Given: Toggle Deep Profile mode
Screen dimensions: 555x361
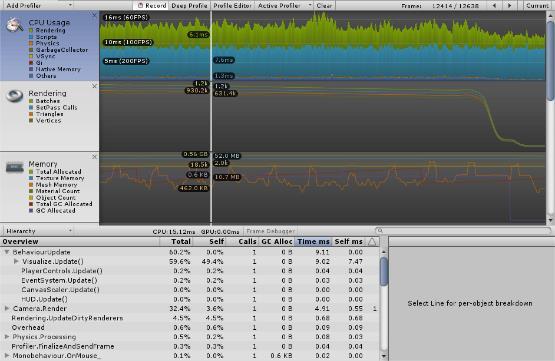Looking at the screenshot, I should [189, 5].
